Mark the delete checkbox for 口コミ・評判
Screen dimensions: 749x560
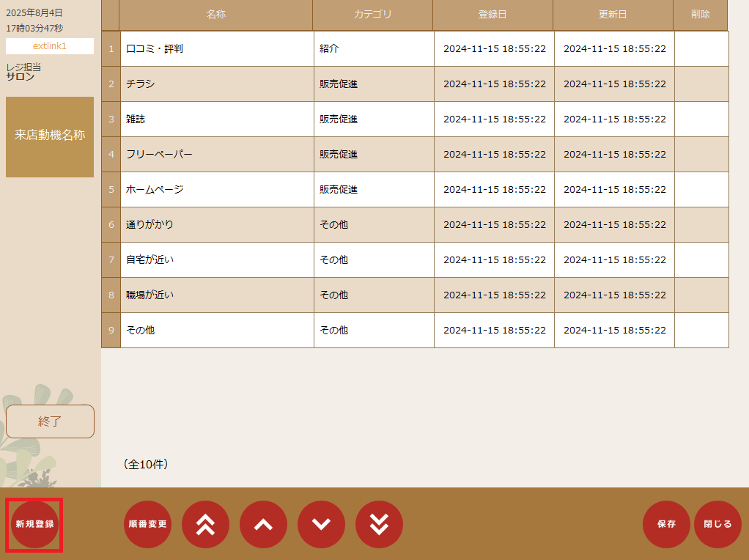[701, 48]
